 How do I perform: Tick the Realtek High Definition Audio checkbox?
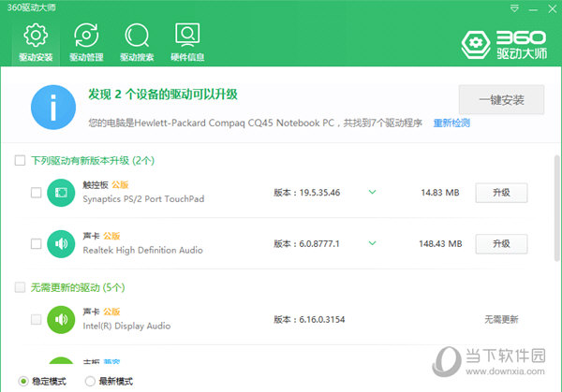[x=36, y=244]
